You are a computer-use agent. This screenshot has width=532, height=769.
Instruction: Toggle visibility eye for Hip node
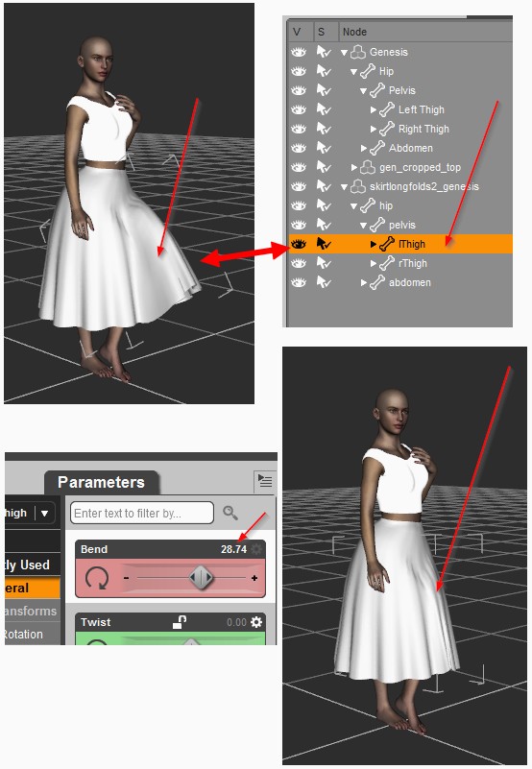(x=299, y=71)
